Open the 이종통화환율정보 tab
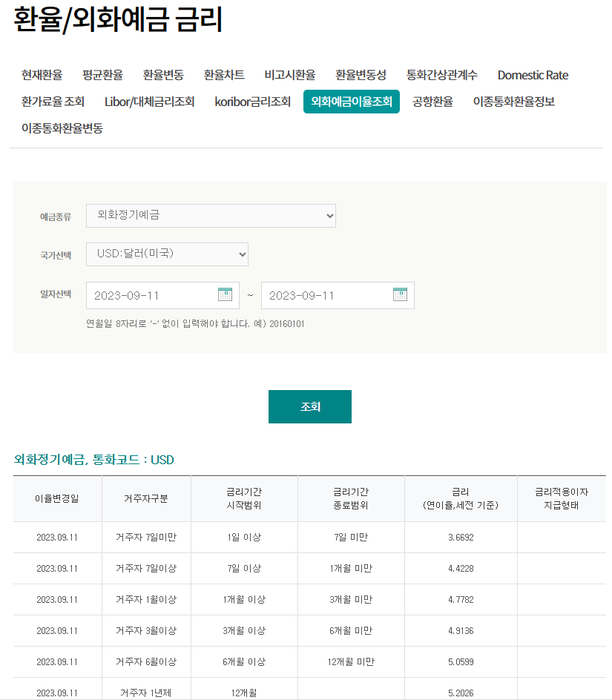The height and width of the screenshot is (700, 612). pos(514,102)
